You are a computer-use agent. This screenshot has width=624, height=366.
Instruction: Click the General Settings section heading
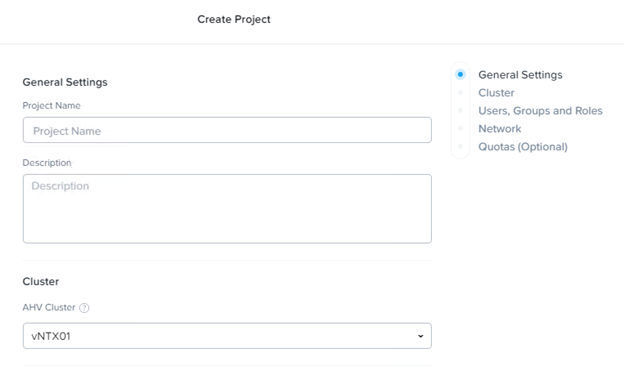[65, 82]
